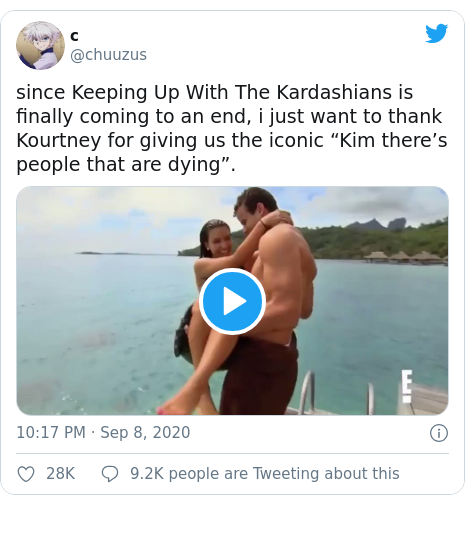465x550 pixels.
Task: Click the Sep 8, 2020 date
Action: tap(145, 432)
